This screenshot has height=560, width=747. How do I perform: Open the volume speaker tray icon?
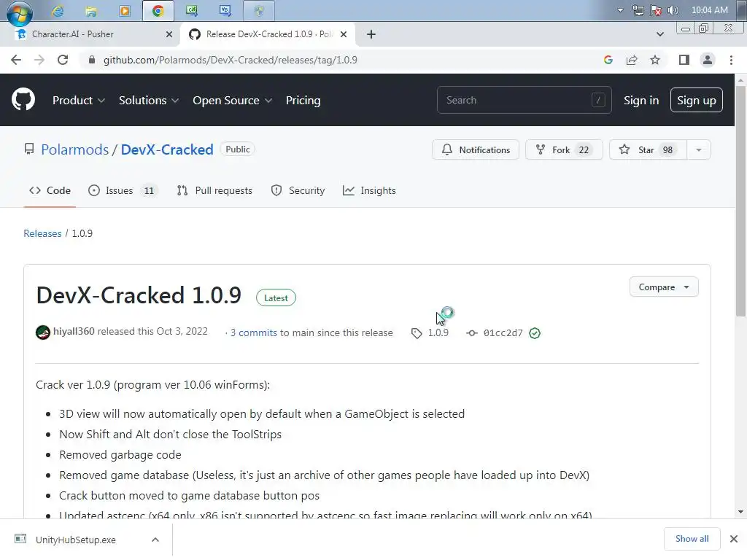pyautogui.click(x=673, y=10)
